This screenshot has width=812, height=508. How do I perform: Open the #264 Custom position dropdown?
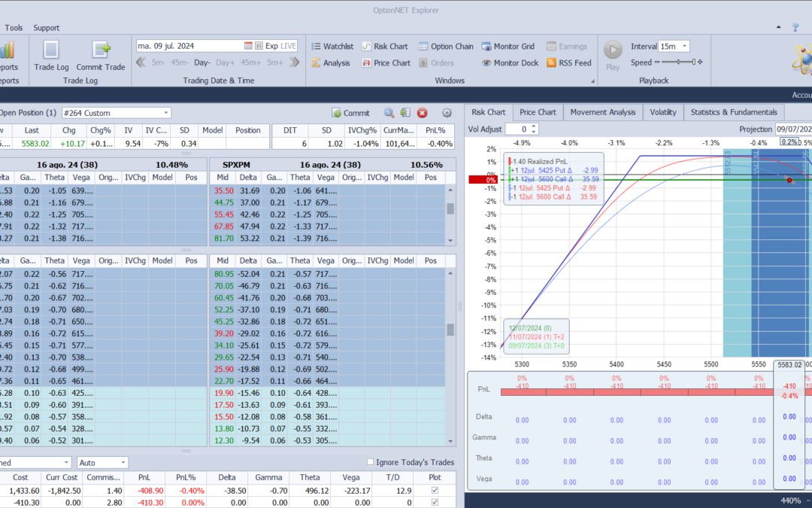[165, 112]
